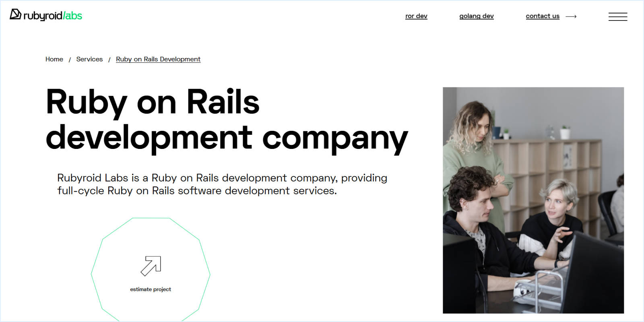Open the golang dev menu link
The width and height of the screenshot is (644, 322).
click(x=477, y=16)
